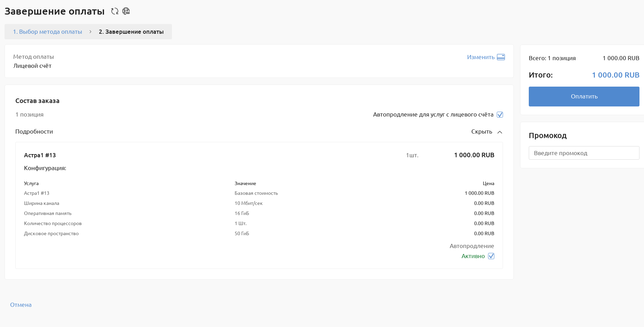
Task: Click the 16 ГиБ value
Action: click(x=242, y=213)
